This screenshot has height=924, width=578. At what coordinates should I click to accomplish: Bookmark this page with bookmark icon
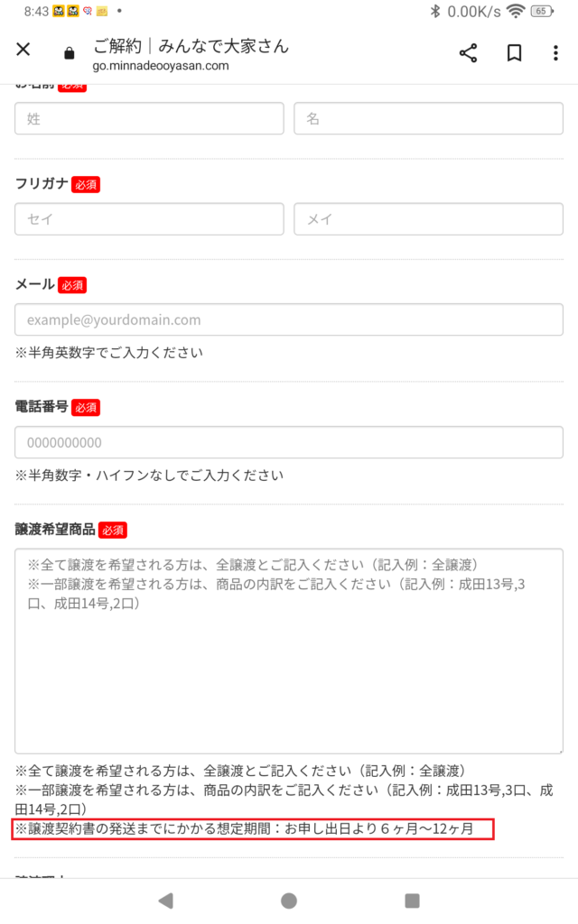pyautogui.click(x=514, y=53)
